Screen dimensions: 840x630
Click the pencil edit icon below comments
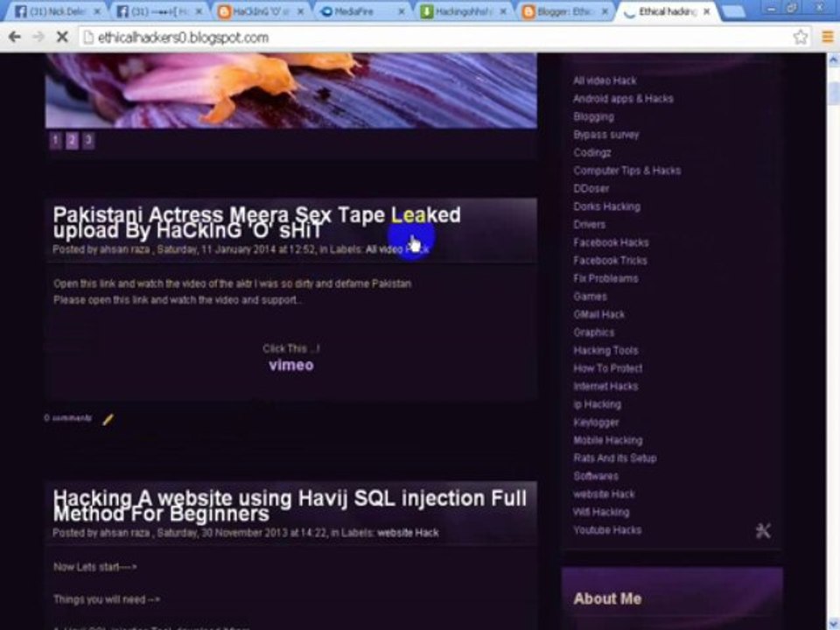pyautogui.click(x=108, y=419)
